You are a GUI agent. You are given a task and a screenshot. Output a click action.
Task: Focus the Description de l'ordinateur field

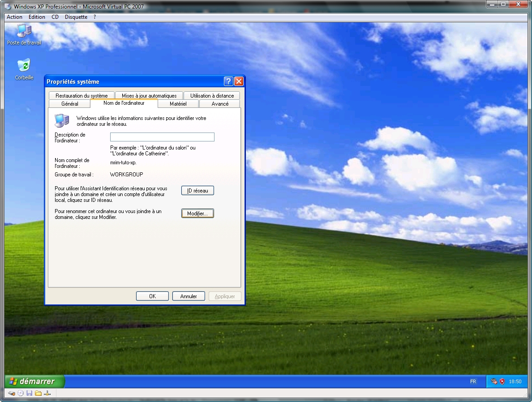162,137
